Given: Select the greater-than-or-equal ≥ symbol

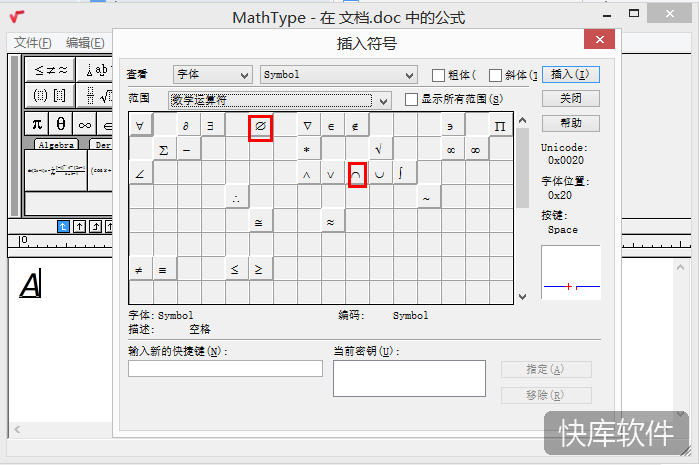Looking at the screenshot, I should tap(261, 268).
